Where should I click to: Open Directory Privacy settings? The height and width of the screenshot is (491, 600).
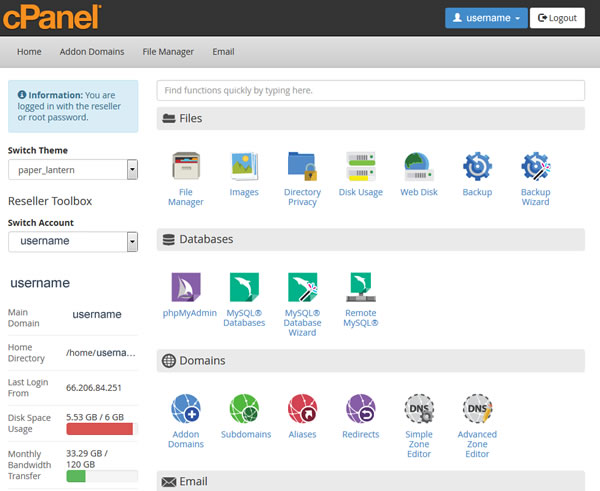click(302, 167)
